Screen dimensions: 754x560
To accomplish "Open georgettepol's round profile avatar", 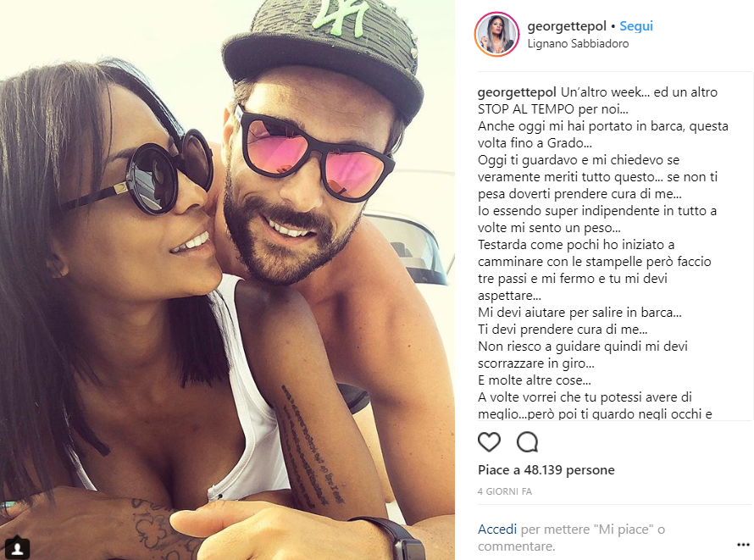I will tap(497, 35).
